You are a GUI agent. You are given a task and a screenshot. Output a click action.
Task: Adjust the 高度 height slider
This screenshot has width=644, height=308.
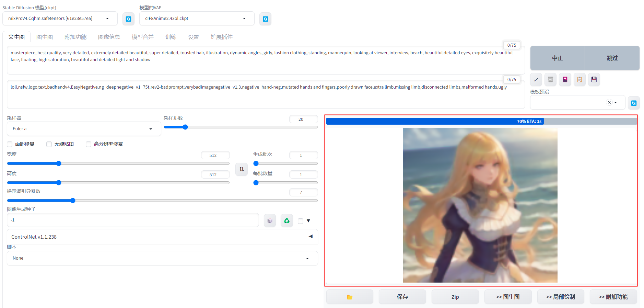(118, 183)
